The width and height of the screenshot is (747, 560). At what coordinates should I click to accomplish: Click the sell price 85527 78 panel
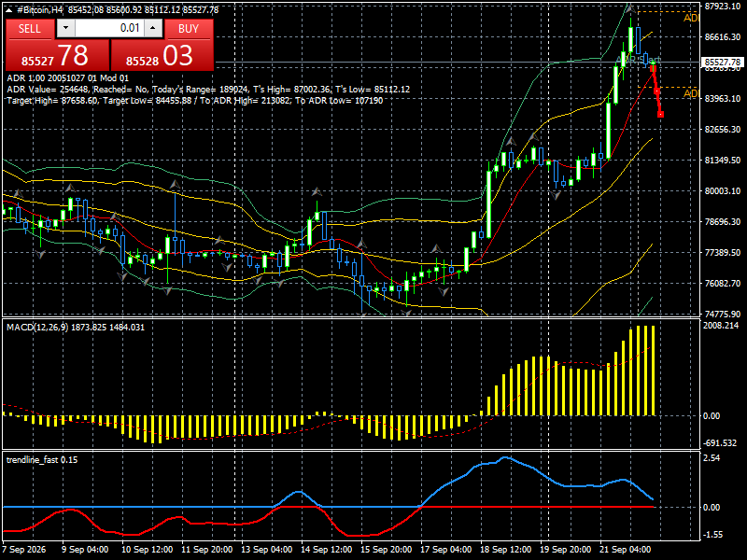click(58, 55)
